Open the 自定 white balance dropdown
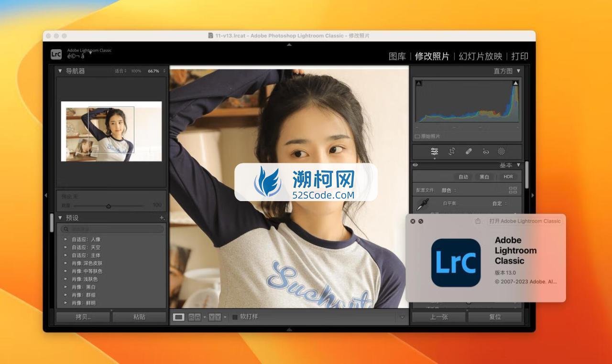The image size is (612, 364). (x=500, y=203)
